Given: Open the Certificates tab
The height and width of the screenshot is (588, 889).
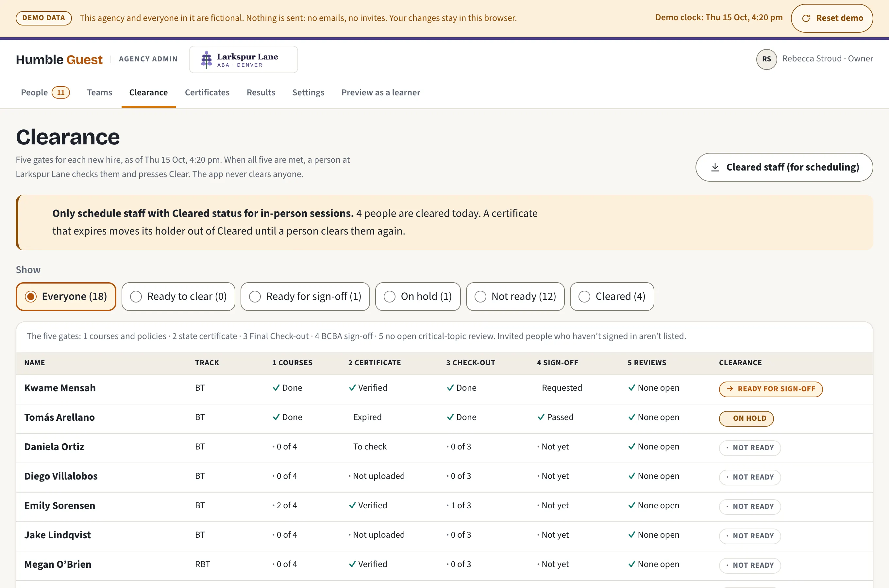Looking at the screenshot, I should [207, 93].
